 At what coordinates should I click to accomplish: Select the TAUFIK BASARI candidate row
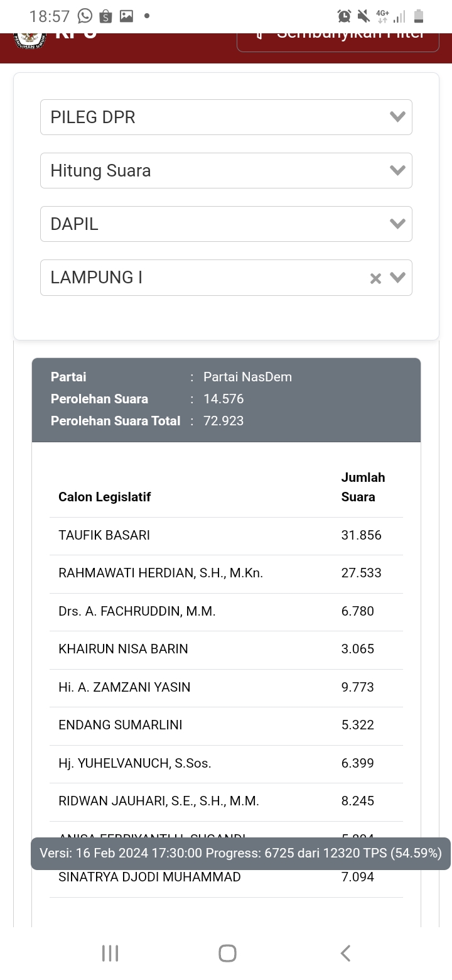click(x=226, y=535)
